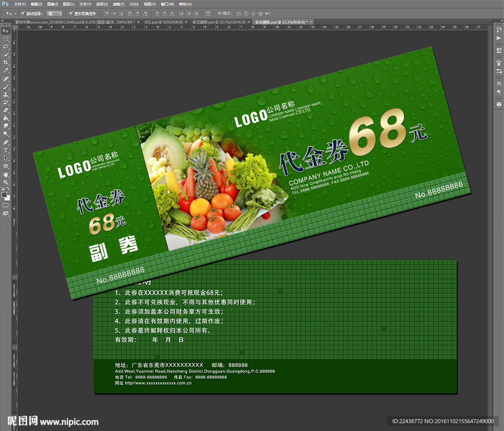Select the Healing Brush tool
504x431 pixels.
(x=6, y=79)
